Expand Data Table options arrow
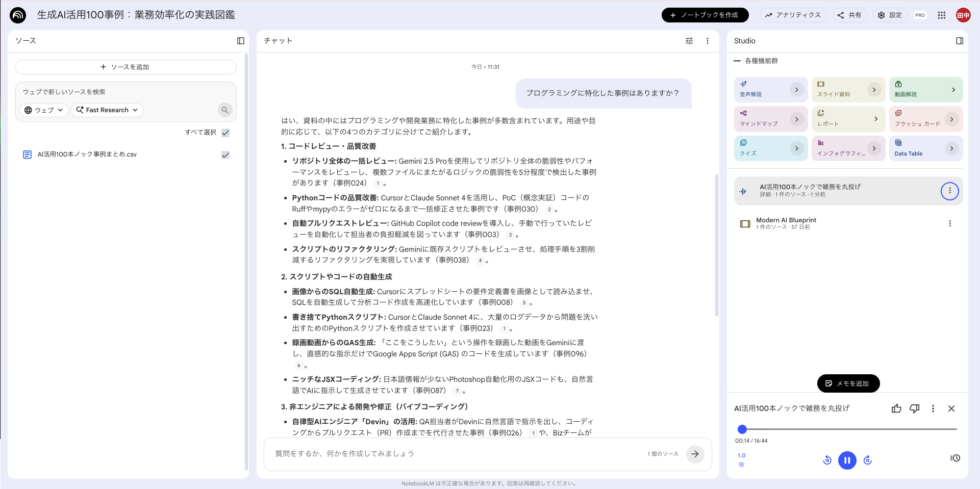Viewport: 980px width, 489px height. coord(951,148)
